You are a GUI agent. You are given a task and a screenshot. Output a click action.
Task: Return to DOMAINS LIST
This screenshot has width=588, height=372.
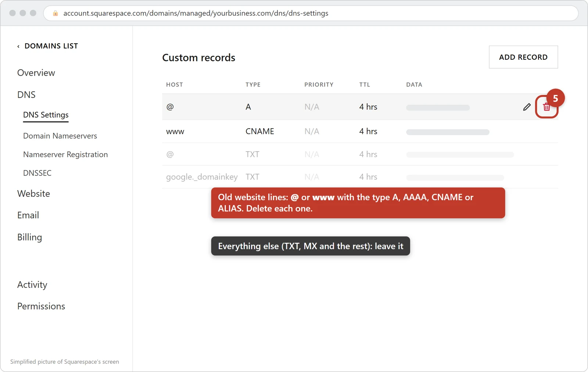(51, 46)
